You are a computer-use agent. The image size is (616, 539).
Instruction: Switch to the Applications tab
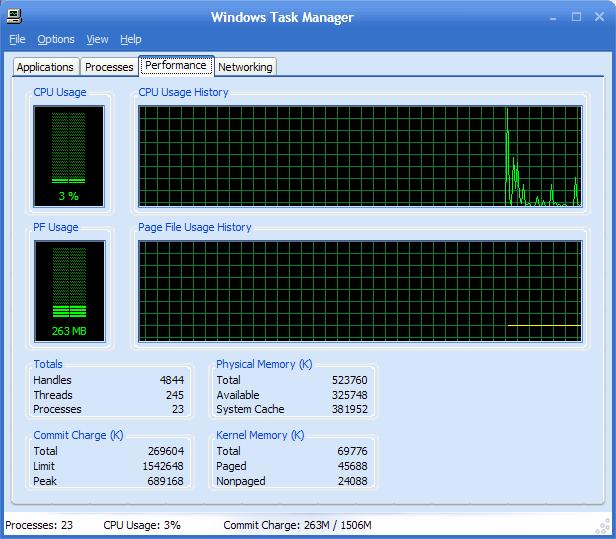[46, 67]
